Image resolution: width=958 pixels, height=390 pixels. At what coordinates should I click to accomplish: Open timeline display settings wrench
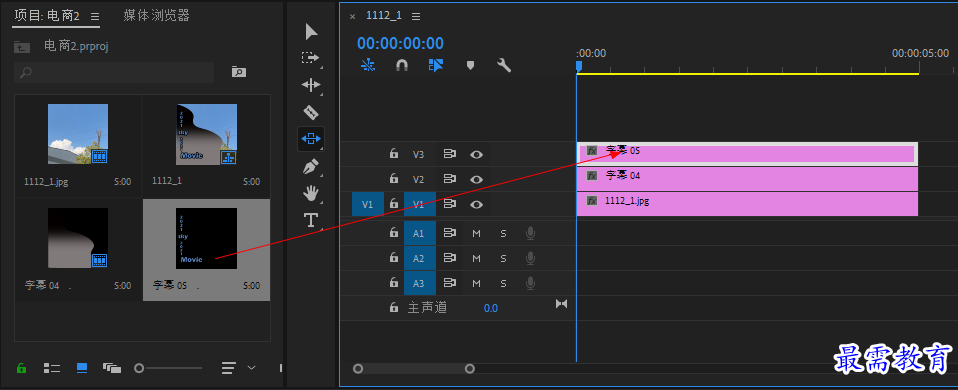(504, 65)
